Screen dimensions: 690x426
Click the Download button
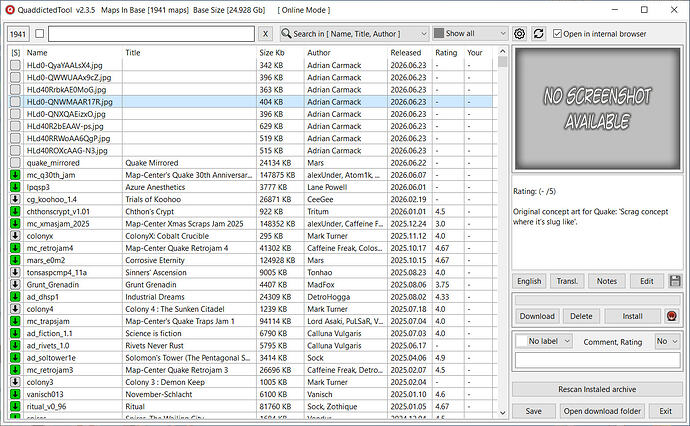[x=537, y=316]
